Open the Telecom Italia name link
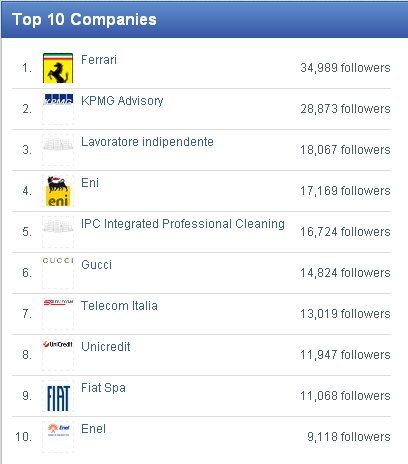Viewport: 408px width, 464px height. tap(119, 306)
